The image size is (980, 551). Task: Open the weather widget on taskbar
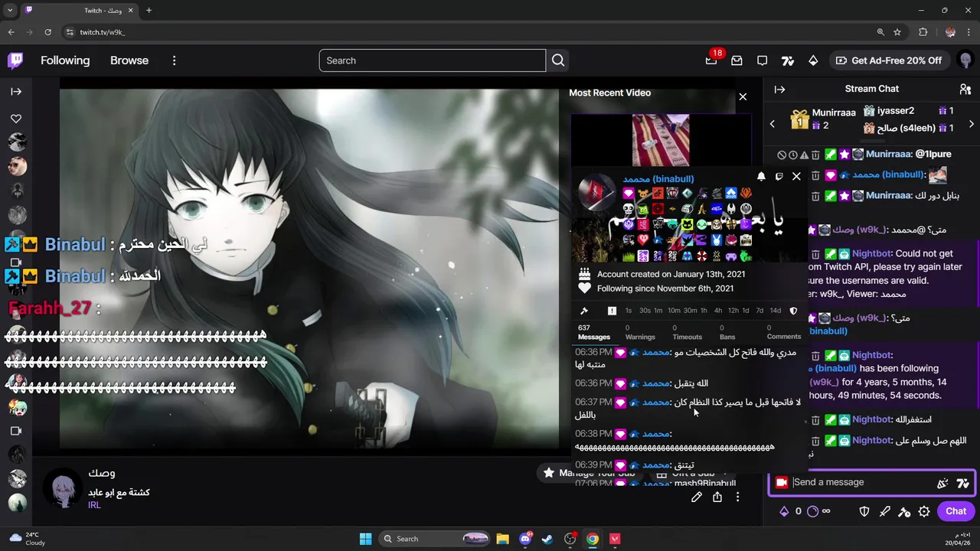(x=27, y=539)
